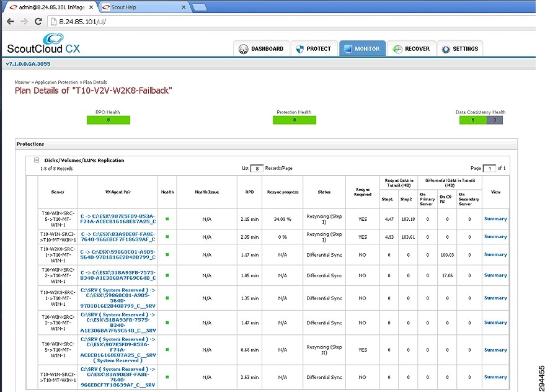Click the green Protection Health bar
Viewport: 545px width, 392px height.
tap(295, 120)
